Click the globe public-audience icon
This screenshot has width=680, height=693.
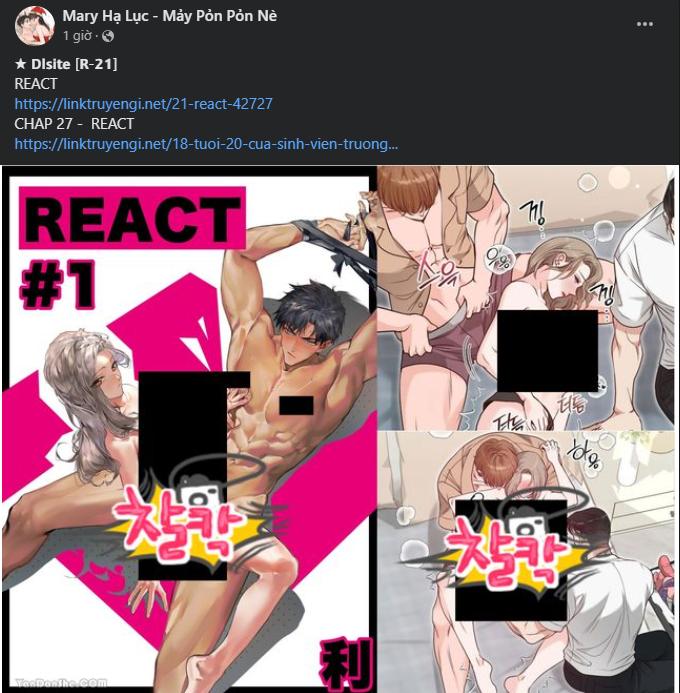coord(108,36)
